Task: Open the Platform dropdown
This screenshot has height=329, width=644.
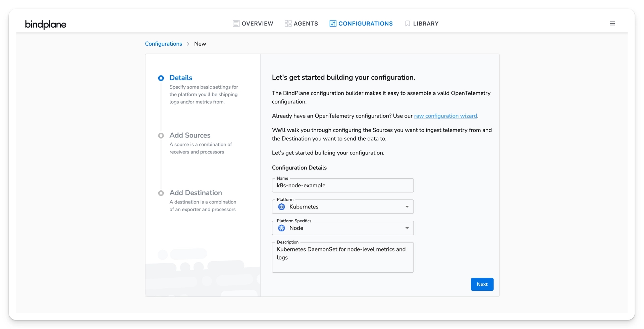Action: point(407,206)
